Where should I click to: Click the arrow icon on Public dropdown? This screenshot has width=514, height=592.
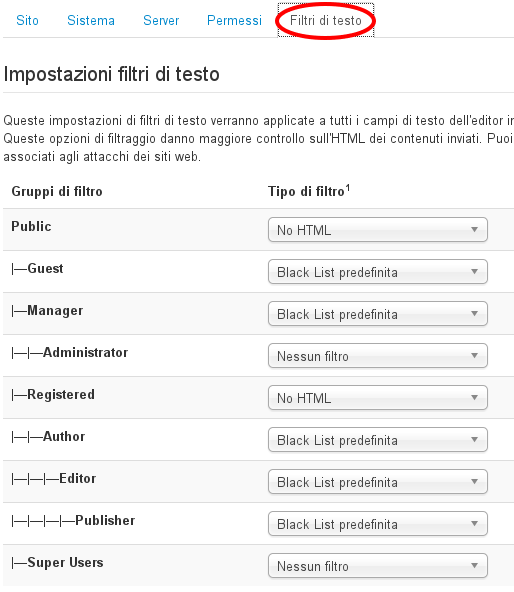coord(475,230)
